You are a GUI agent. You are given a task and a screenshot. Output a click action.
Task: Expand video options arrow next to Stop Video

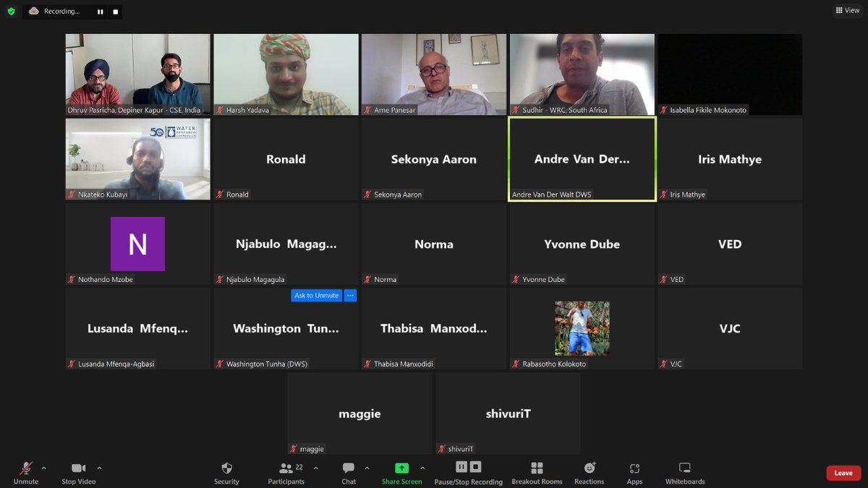99,468
